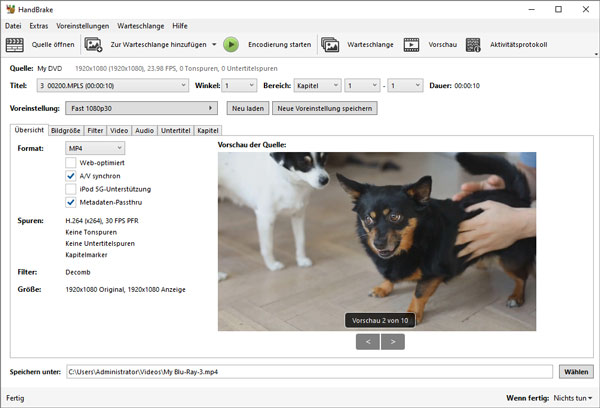The height and width of the screenshot is (408, 600).
Task: Open the Datei menu
Action: (x=13, y=26)
